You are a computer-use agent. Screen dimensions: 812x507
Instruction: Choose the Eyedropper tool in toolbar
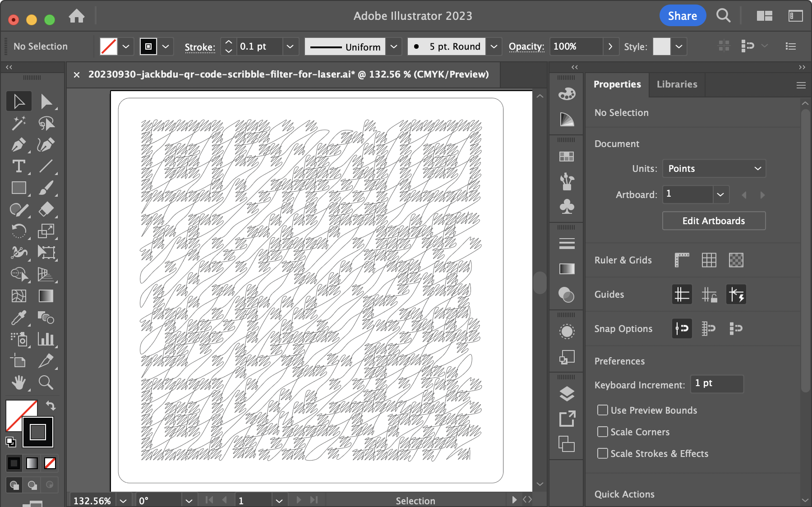coord(18,318)
